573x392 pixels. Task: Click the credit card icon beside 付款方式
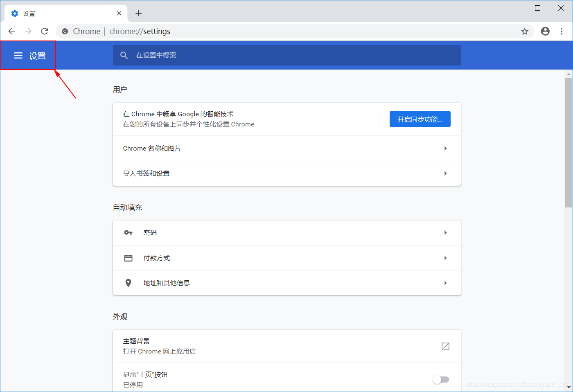pyautogui.click(x=128, y=258)
